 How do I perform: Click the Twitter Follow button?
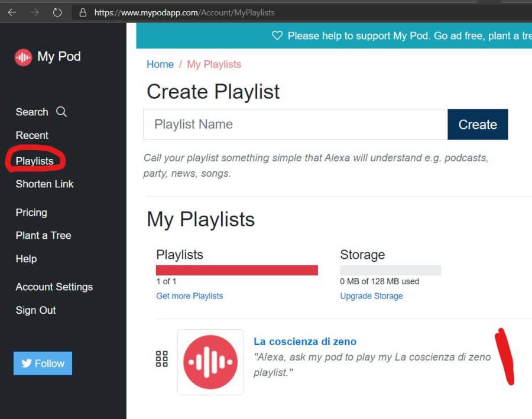(43, 363)
